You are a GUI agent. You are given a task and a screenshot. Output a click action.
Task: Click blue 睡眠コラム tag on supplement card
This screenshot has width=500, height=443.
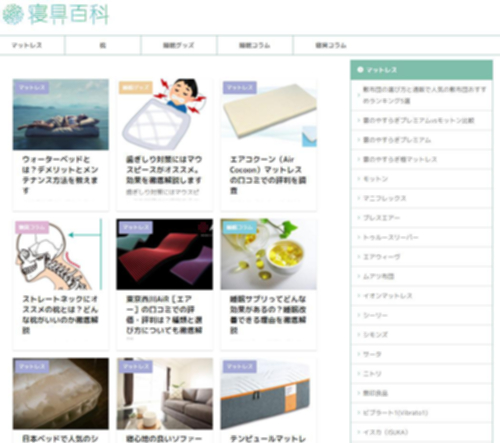tap(239, 227)
